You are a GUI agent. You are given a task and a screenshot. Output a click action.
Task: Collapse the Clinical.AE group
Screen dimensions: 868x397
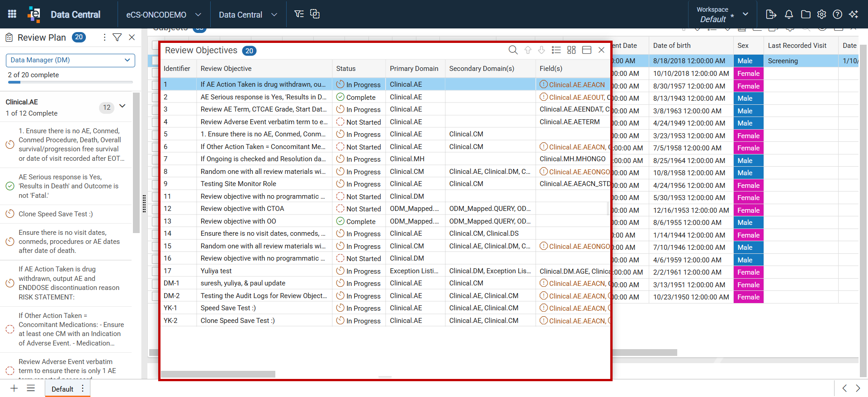(x=122, y=106)
